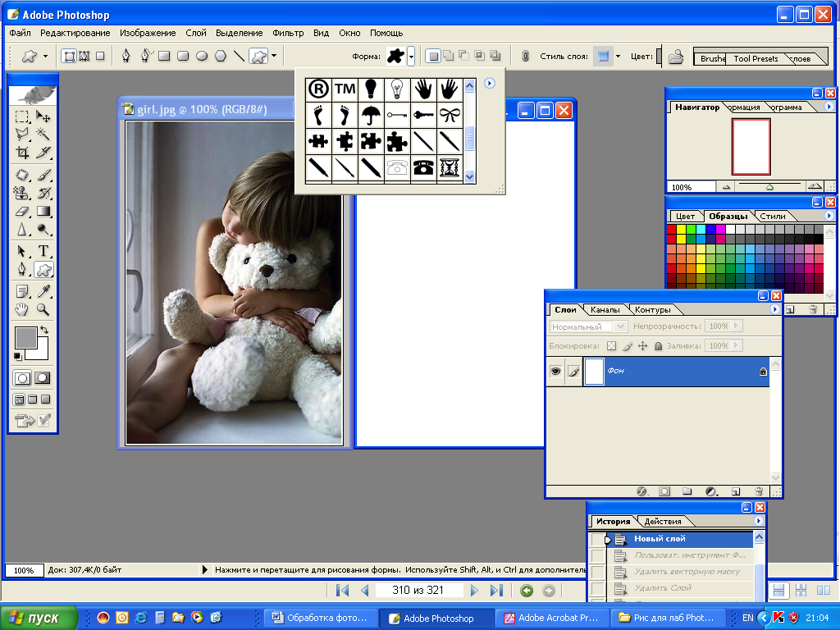
Task: Select the Pen tool in toolbox
Action: 22,269
